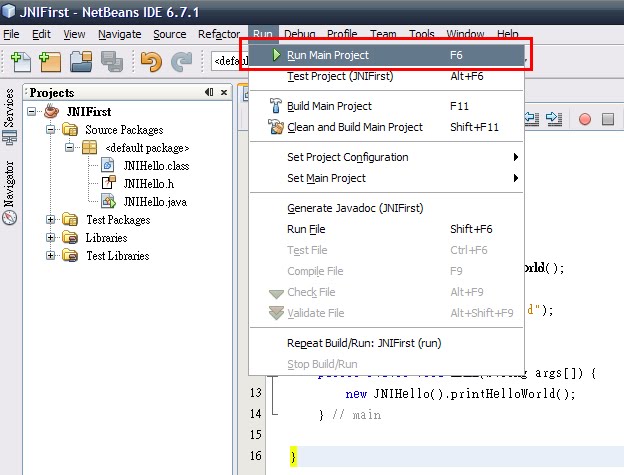This screenshot has height=475, width=624.
Task: Click line number 13 in editor gutter
Action: (256, 393)
